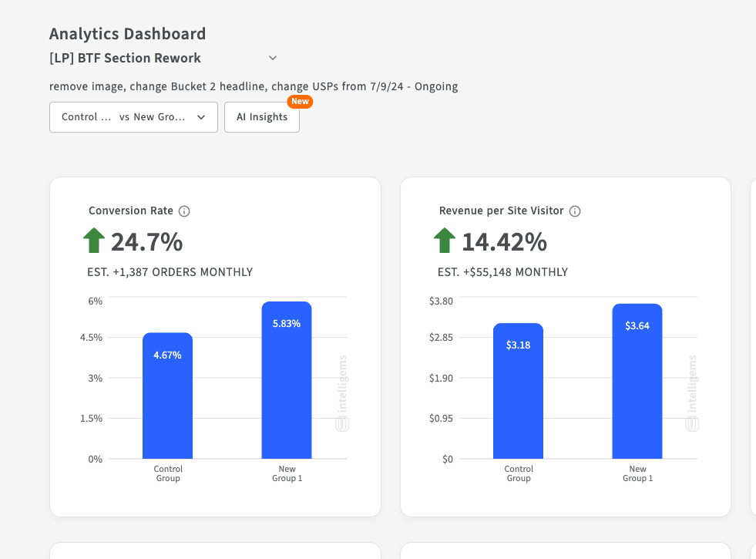This screenshot has width=756, height=559.
Task: Click the EST. +$55,148 MONTHLY text
Action: pos(502,272)
